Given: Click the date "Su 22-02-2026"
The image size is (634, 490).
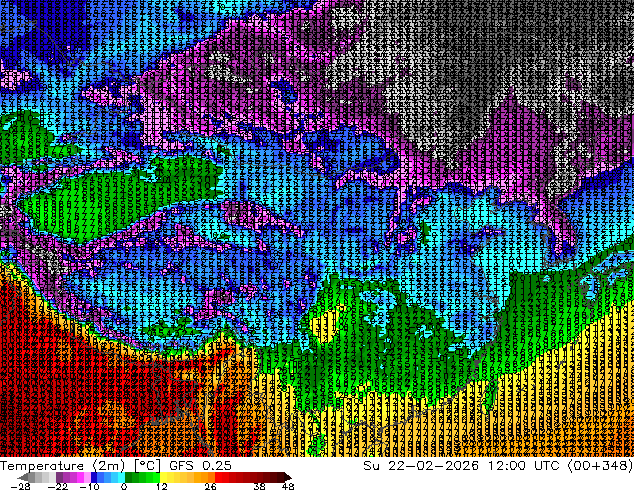Looking at the screenshot, I should [421, 465].
